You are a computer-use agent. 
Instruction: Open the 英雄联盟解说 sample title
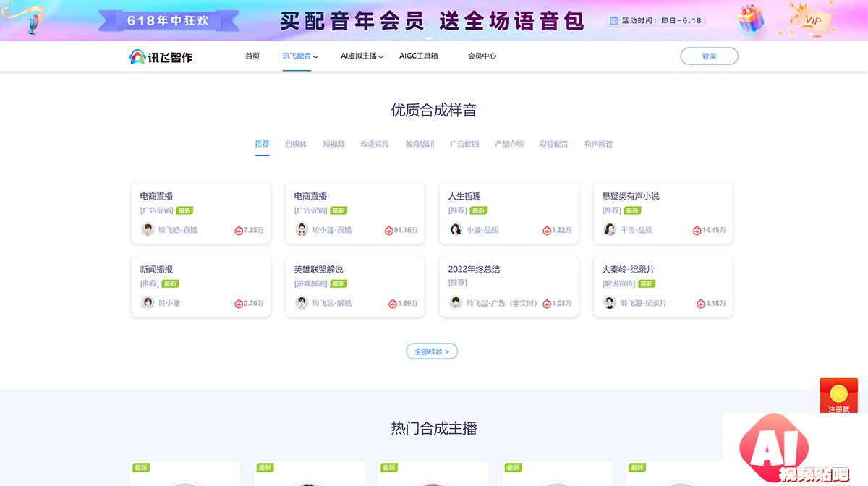pyautogui.click(x=318, y=269)
